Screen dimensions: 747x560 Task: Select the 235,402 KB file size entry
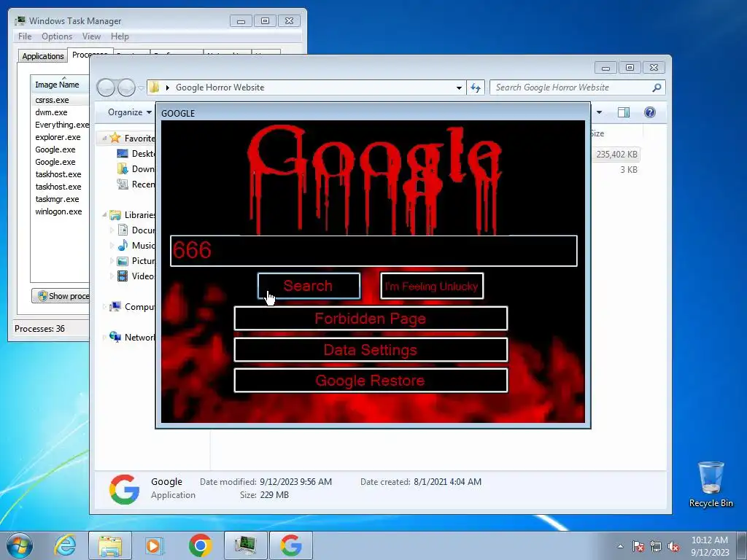click(x=616, y=155)
